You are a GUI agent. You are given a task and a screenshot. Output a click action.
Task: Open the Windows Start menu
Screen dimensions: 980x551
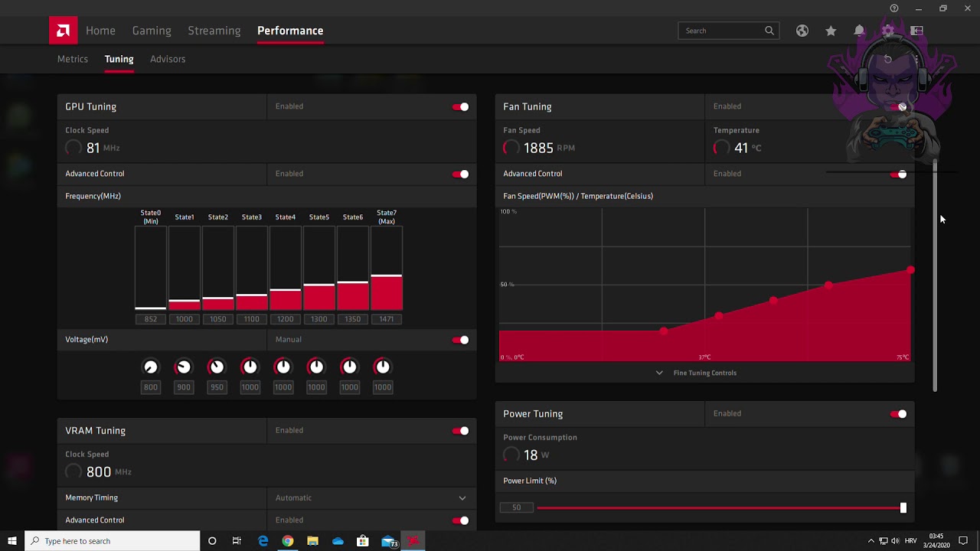(x=12, y=541)
